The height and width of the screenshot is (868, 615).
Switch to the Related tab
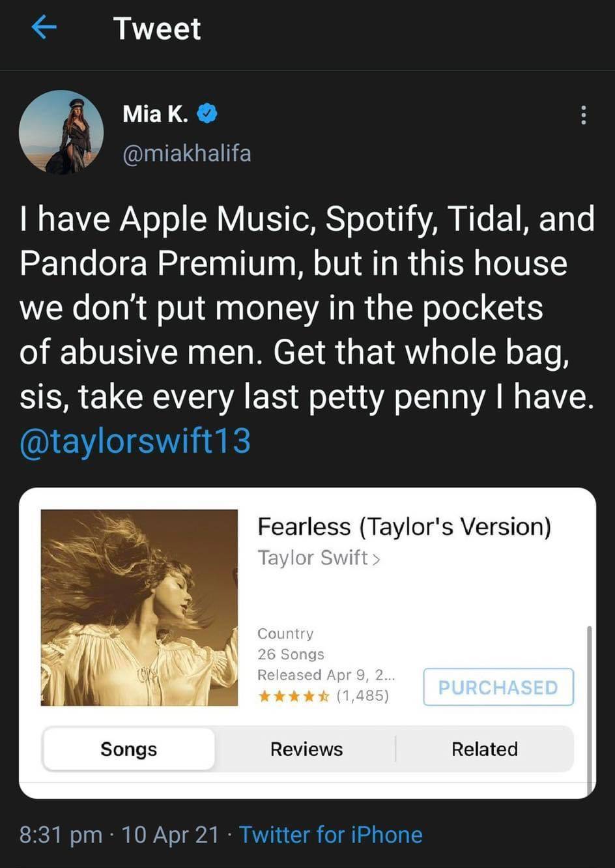[x=485, y=749]
